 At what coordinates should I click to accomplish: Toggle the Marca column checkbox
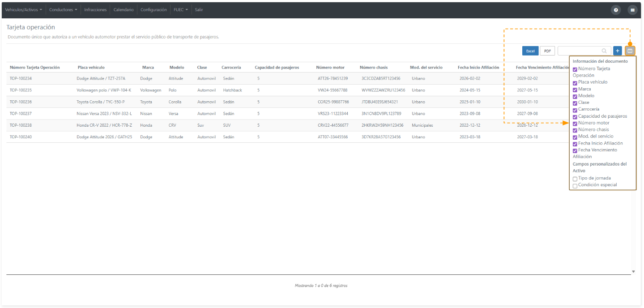(x=575, y=90)
